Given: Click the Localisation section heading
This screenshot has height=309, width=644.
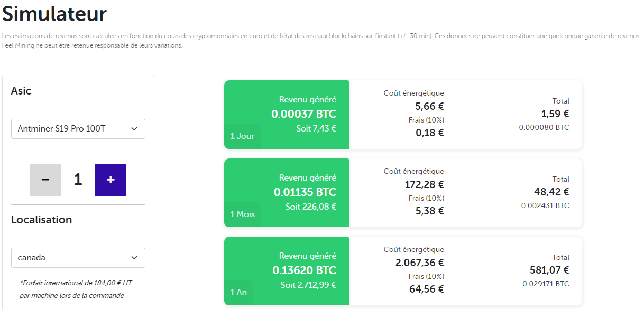Looking at the screenshot, I should point(41,220).
